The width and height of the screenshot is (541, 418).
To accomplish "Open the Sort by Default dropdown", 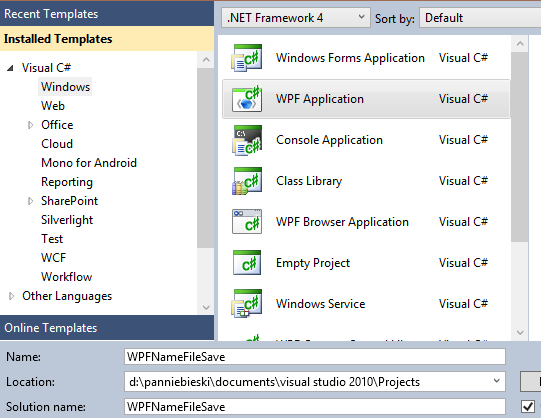I will [480, 18].
